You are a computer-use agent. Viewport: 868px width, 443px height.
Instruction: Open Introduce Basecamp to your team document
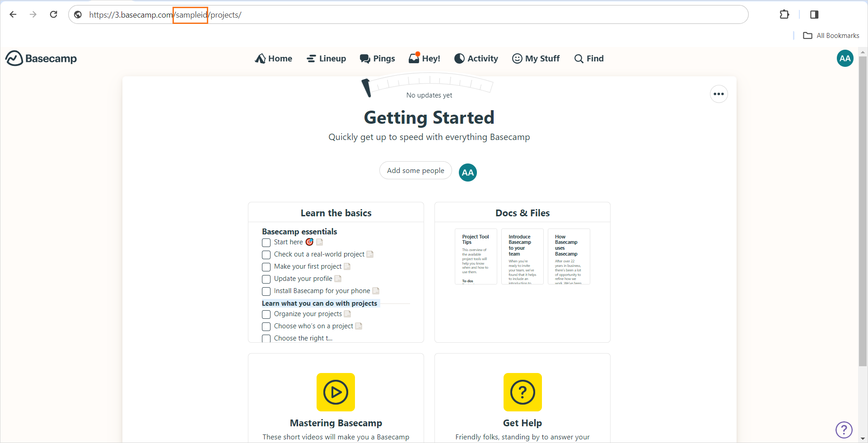pyautogui.click(x=523, y=256)
